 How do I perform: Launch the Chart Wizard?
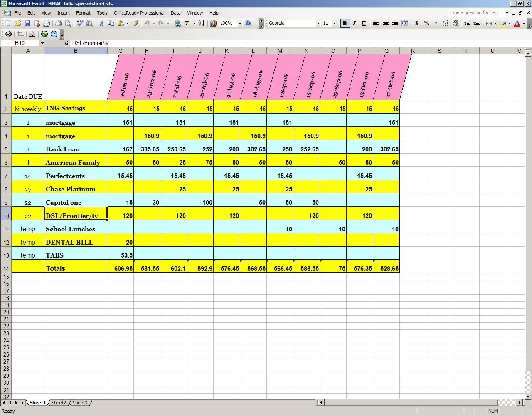[x=213, y=23]
